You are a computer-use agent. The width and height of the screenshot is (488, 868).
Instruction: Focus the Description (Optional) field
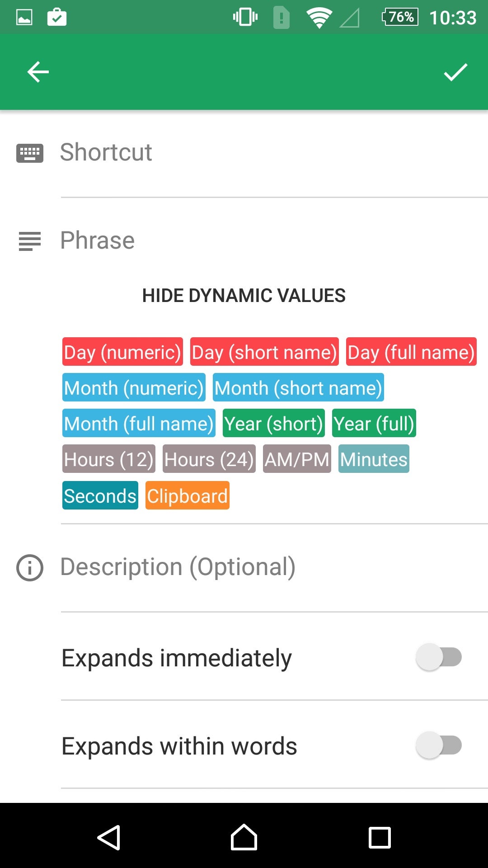tap(274, 567)
